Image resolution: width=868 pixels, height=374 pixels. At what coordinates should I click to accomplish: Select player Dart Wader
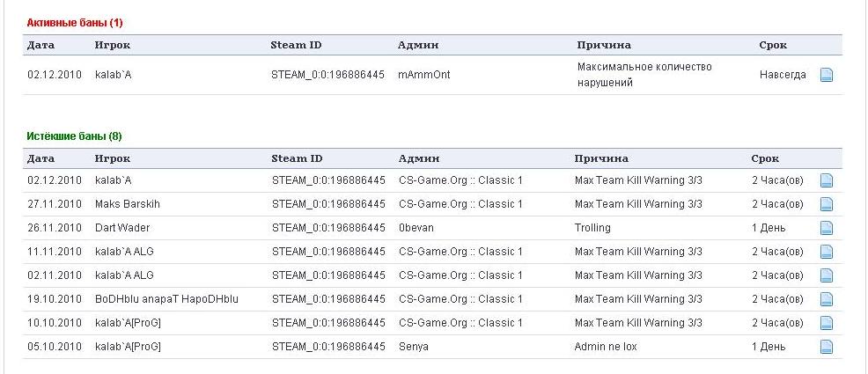pos(123,228)
